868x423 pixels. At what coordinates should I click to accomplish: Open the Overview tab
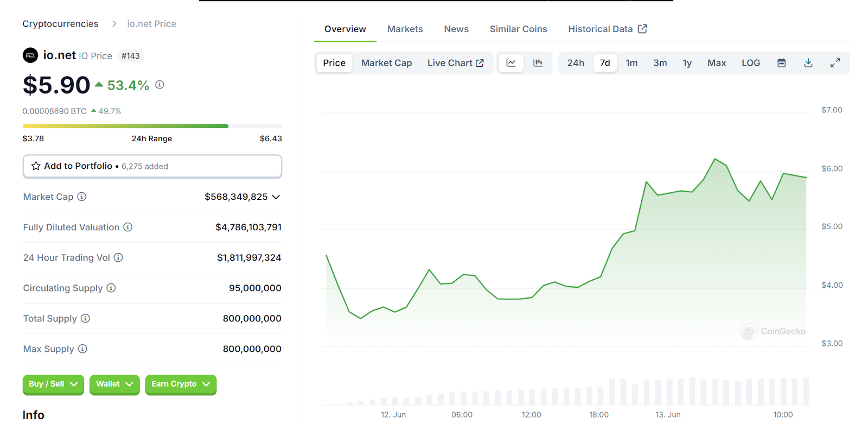tap(345, 29)
